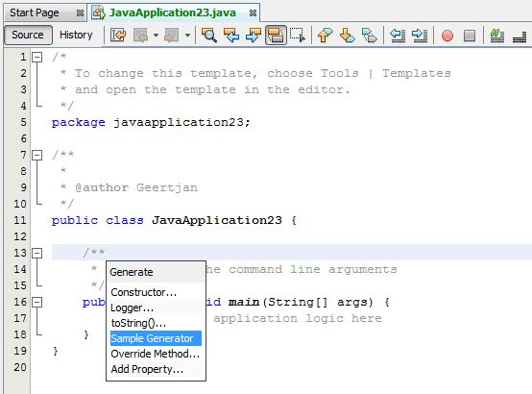This screenshot has height=394, width=532.
Task: Switch to the History view
Action: click(x=76, y=35)
